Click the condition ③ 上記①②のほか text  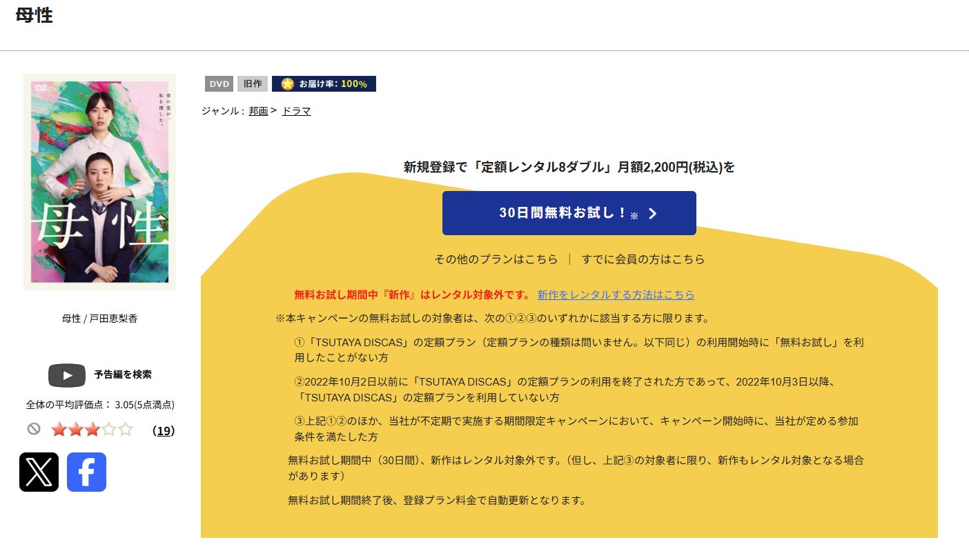[576, 429]
